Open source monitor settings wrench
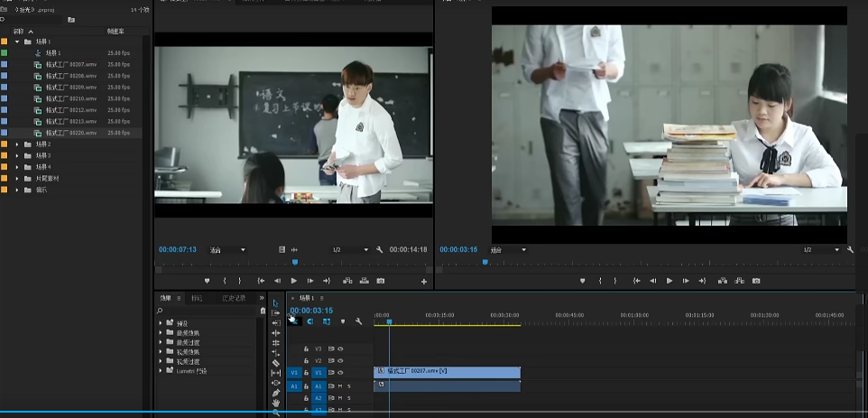Screen dimensions: 868x418 click(x=379, y=250)
